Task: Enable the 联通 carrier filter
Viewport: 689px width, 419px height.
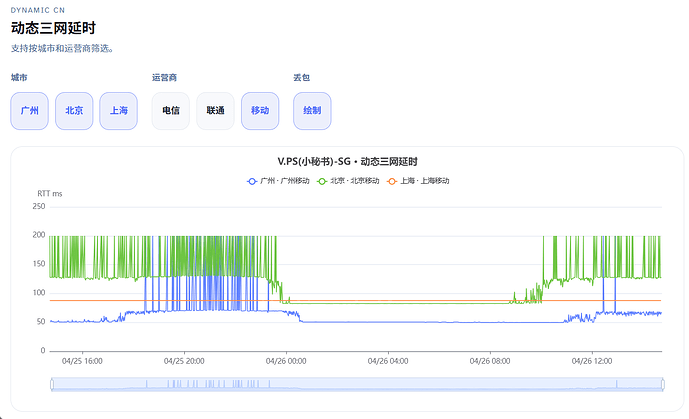Action: pyautogui.click(x=215, y=111)
